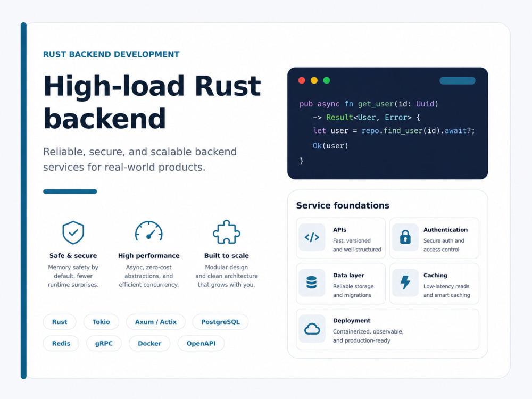Select the OpenAPI tag pill
The width and height of the screenshot is (532, 399).
click(201, 343)
